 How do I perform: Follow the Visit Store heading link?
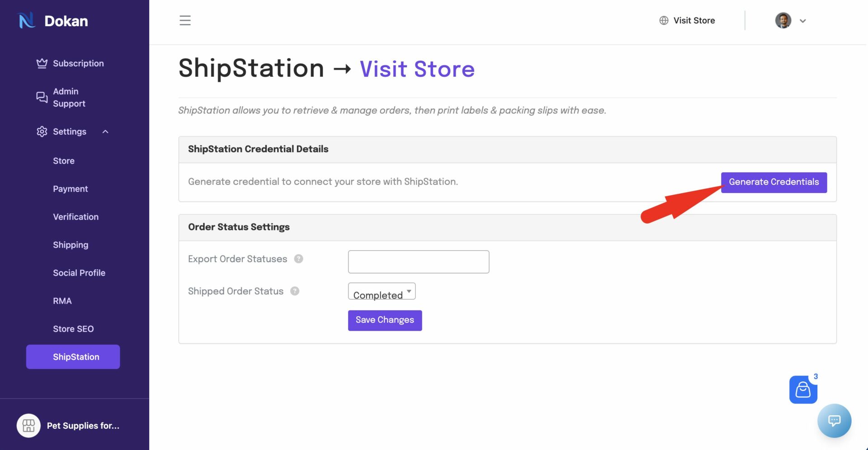point(417,69)
